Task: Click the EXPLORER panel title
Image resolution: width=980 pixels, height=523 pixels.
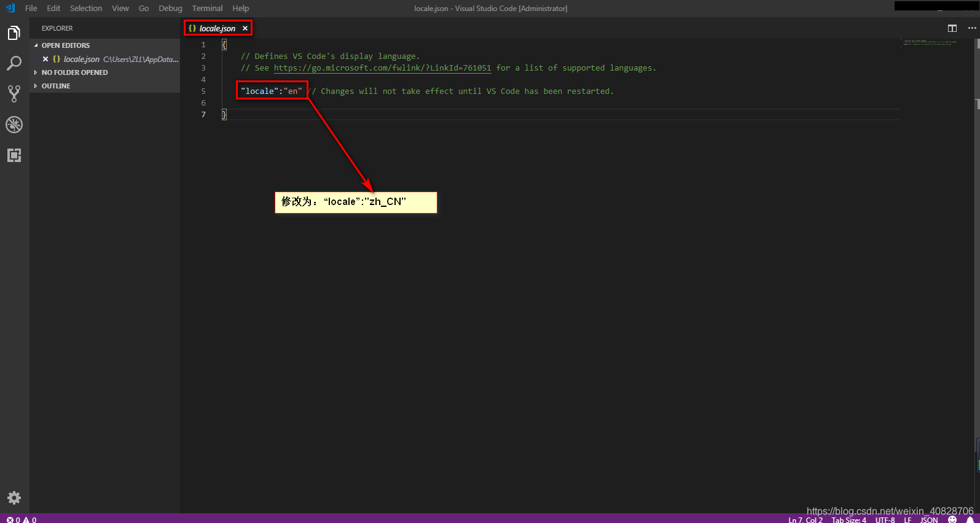Action: click(57, 28)
